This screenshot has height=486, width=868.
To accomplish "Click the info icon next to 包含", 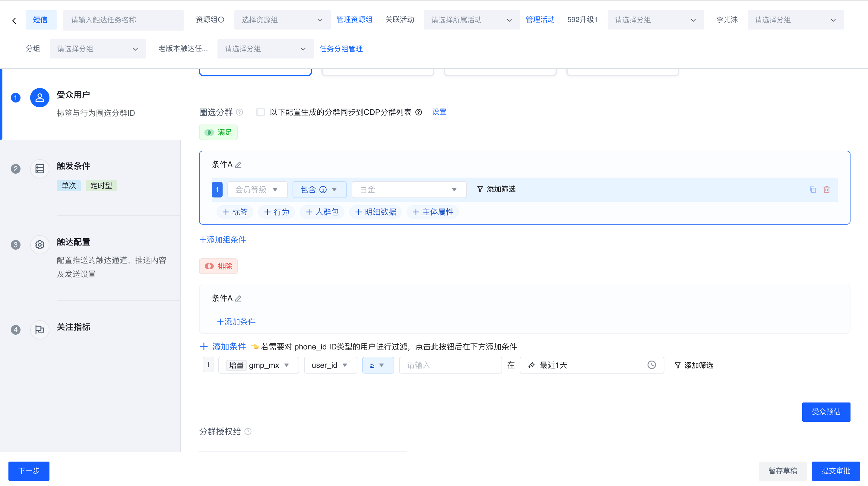I will tap(323, 190).
